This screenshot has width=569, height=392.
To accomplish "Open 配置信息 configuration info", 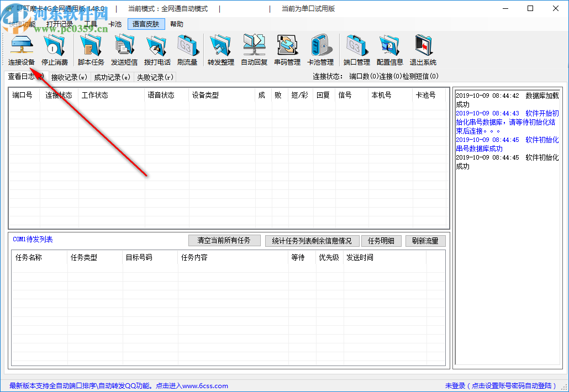I will (389, 50).
